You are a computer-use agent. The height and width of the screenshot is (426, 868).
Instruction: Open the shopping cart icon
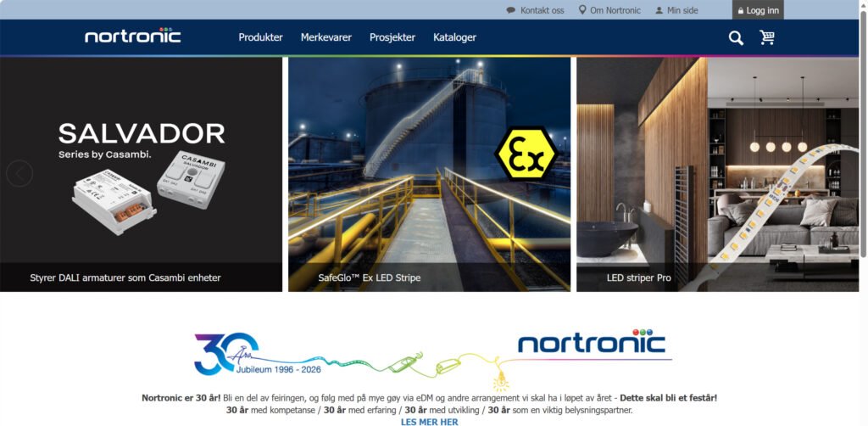[766, 37]
